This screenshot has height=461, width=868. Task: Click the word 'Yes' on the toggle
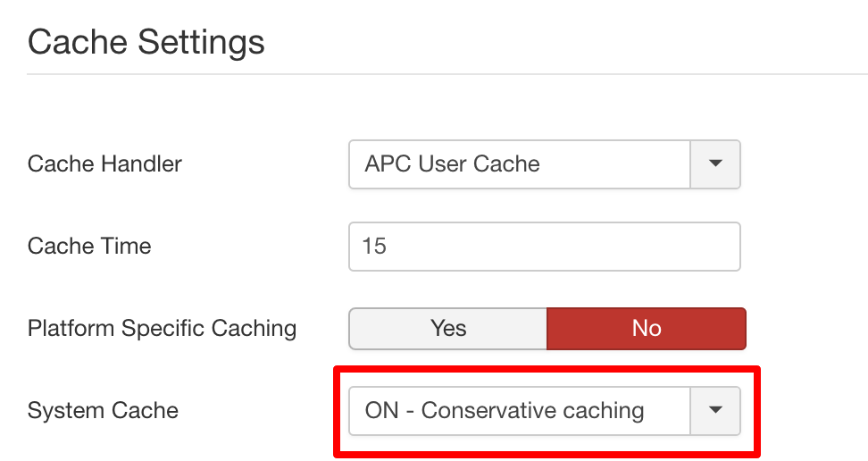(x=447, y=329)
